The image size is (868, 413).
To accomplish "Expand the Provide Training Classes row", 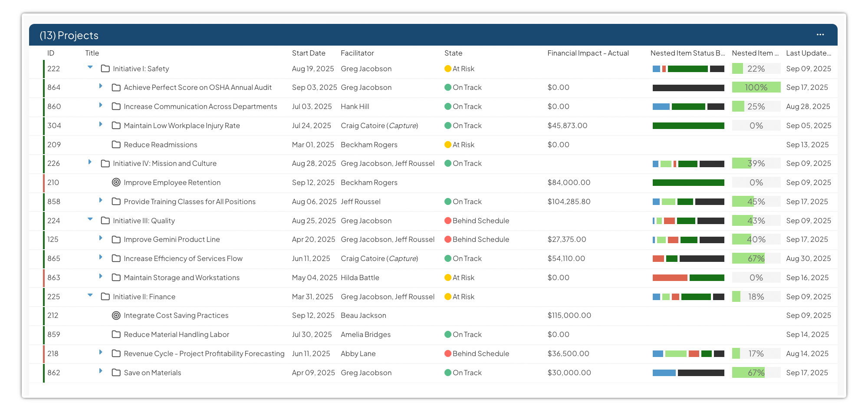I will coord(101,200).
